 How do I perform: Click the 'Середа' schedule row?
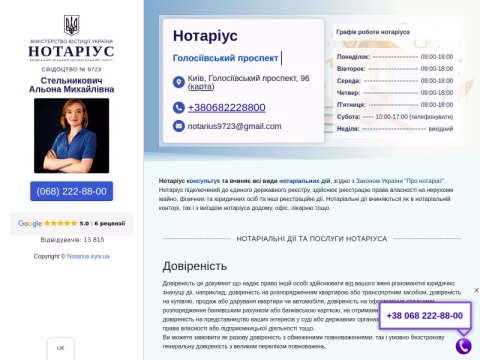click(x=395, y=81)
